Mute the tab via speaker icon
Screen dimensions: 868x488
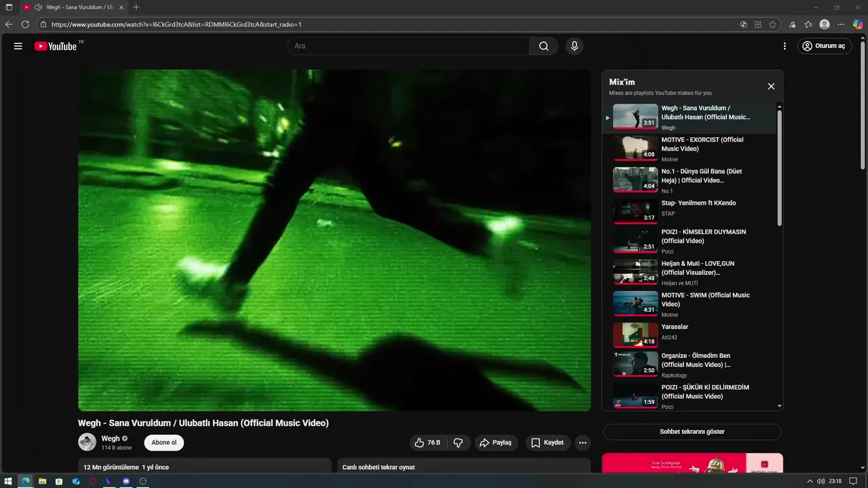[38, 7]
